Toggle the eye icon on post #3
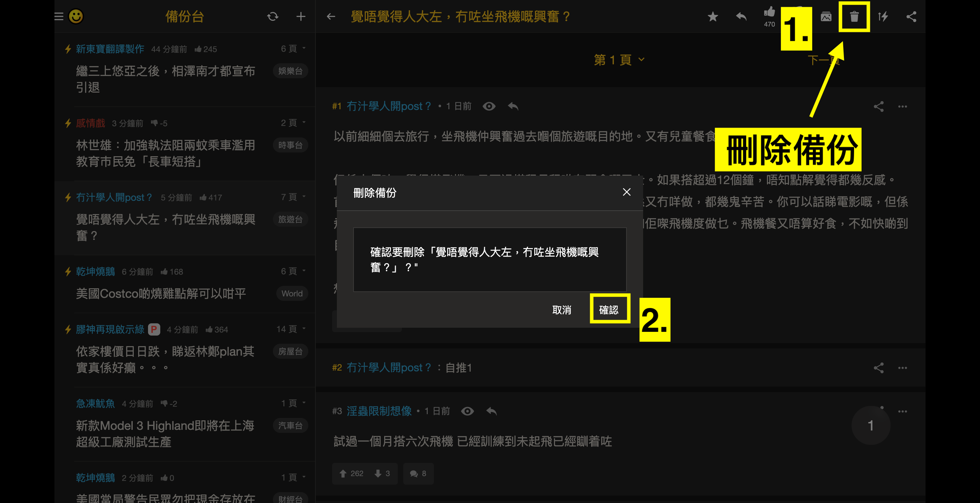The width and height of the screenshot is (980, 503). (x=467, y=411)
